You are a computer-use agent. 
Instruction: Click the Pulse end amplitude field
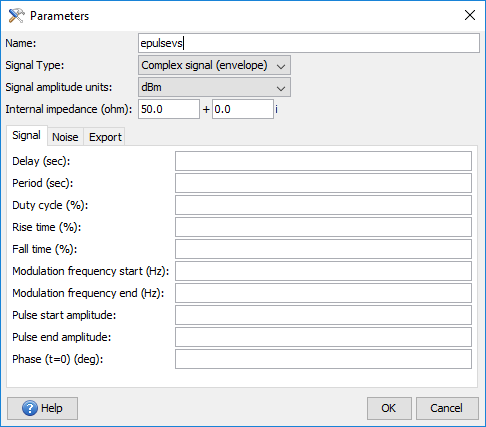click(x=323, y=337)
